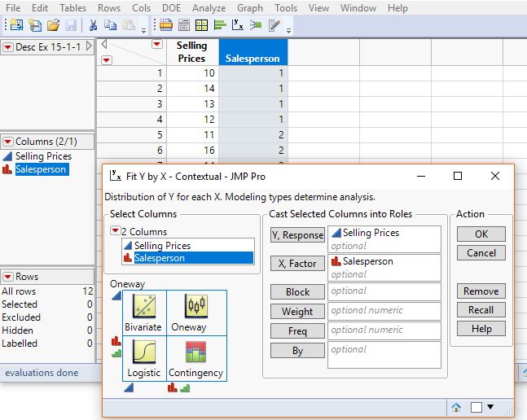The height and width of the screenshot is (420, 527).
Task: Click the New Data Table toolbar icon
Action: point(16,25)
